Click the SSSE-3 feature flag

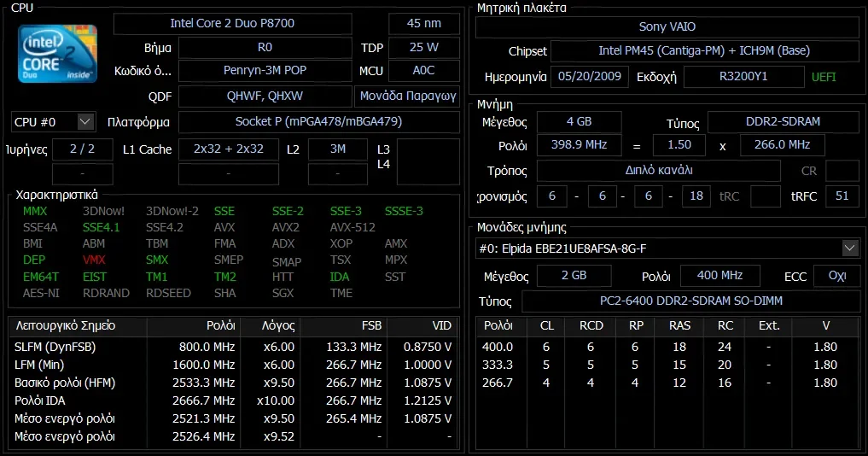point(404,211)
